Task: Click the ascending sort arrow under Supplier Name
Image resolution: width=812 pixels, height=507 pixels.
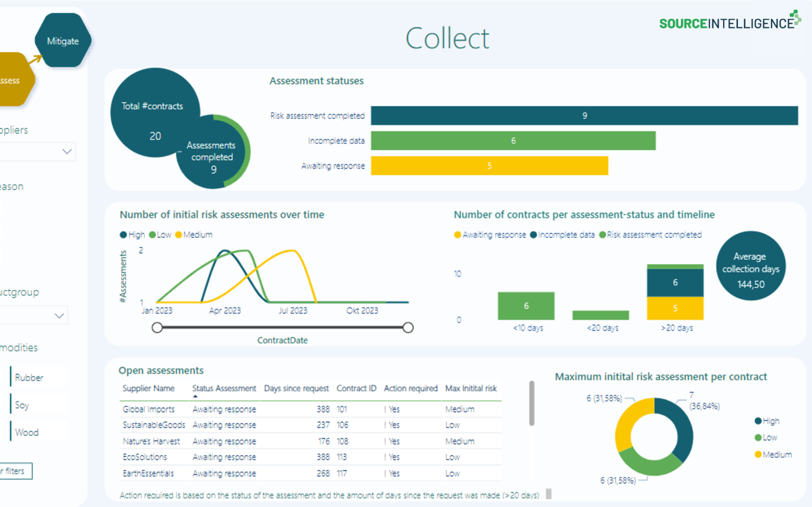Action: click(x=195, y=397)
